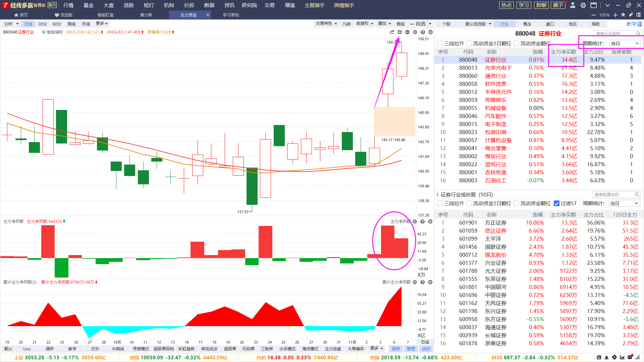Zoom out with the minus beside 105%
The image size is (644, 362).
pos(593,15)
